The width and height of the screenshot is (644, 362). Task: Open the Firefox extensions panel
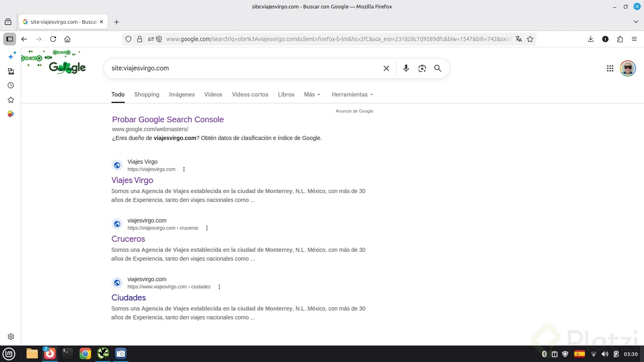click(x=620, y=39)
